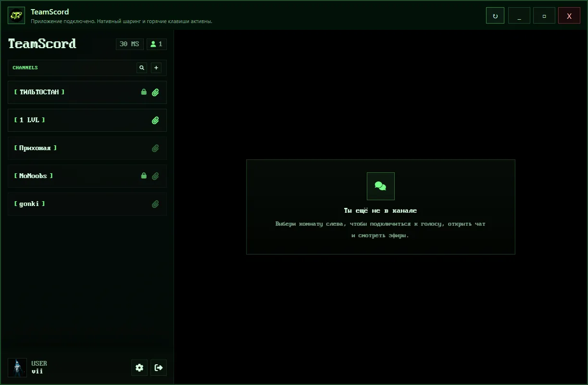Image resolution: width=588 pixels, height=385 pixels.
Task: Click the lock icon on ТИЛЬТОСТАН channel
Action: [x=144, y=92]
